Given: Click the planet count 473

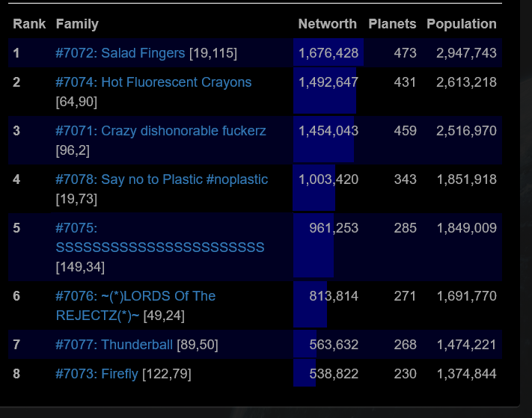Looking at the screenshot, I should (405, 53).
